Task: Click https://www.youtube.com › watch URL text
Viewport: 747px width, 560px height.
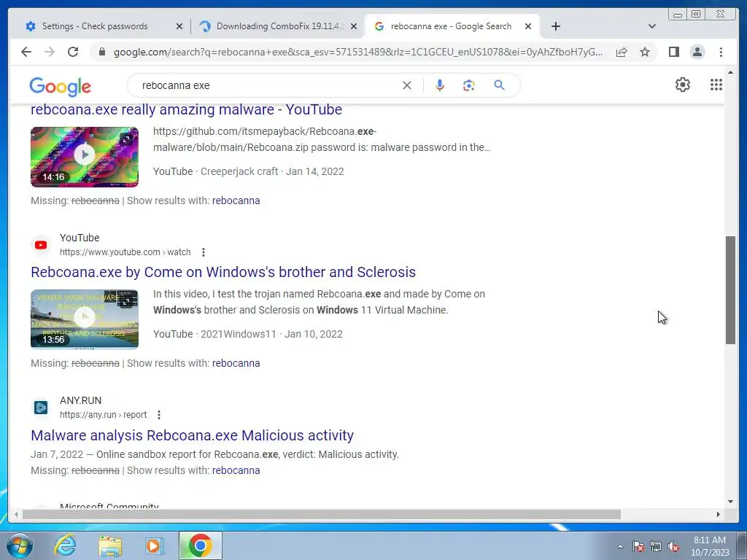Action: coord(125,252)
